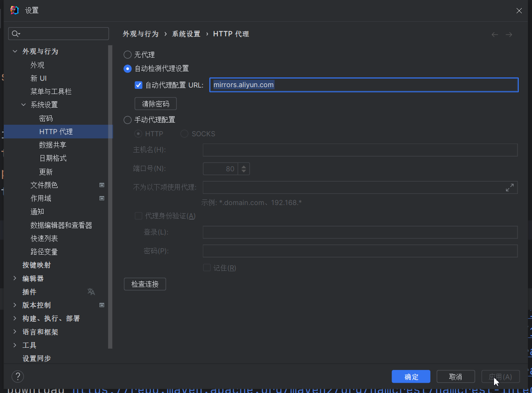532x393 pixels.
Task: Click the back navigation arrow above the settings panel
Action: point(494,34)
